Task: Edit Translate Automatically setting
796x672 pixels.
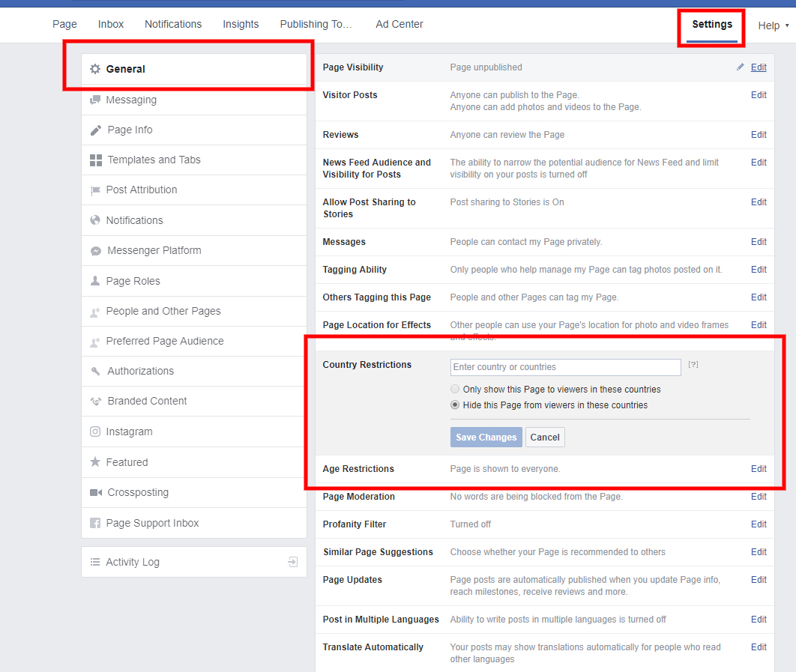Action: pos(759,647)
